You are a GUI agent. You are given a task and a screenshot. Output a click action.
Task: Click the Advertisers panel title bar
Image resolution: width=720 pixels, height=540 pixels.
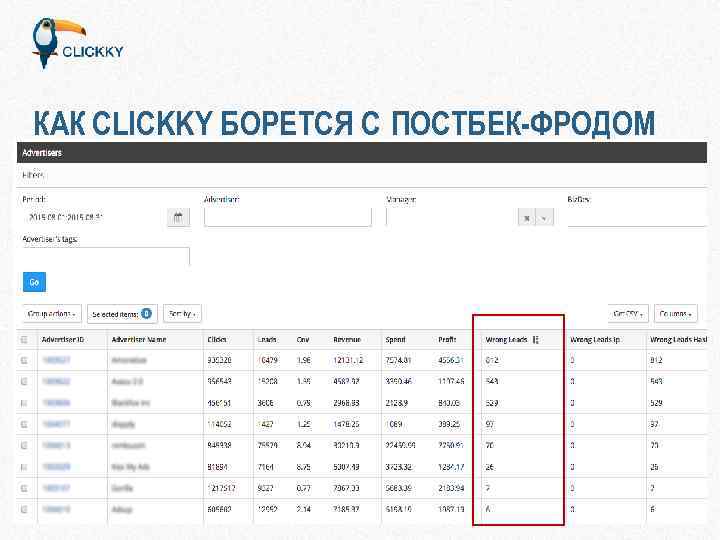(x=362, y=152)
